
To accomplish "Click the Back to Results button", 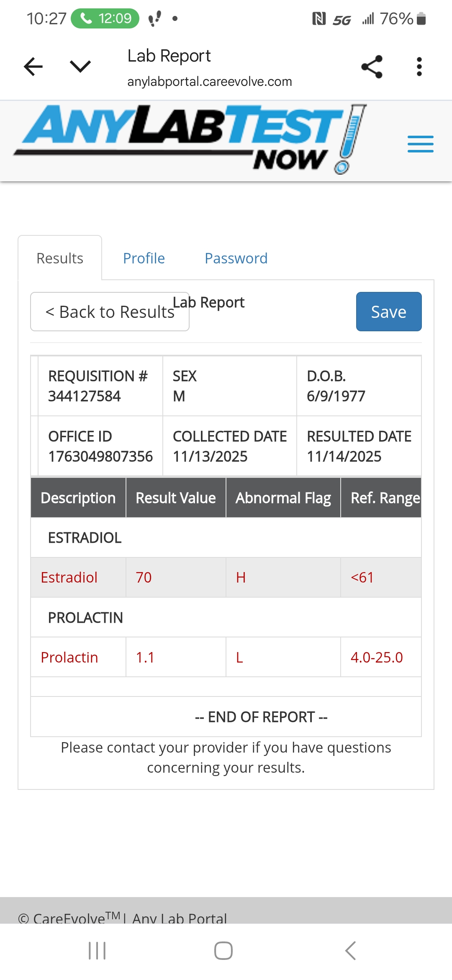I will pos(110,312).
